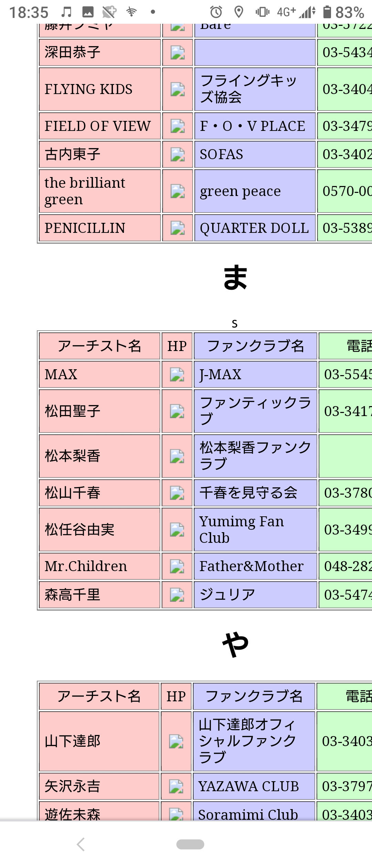Select the FIELD OF VIEW artist cell
Screen dimensions: 372x868
100,126
